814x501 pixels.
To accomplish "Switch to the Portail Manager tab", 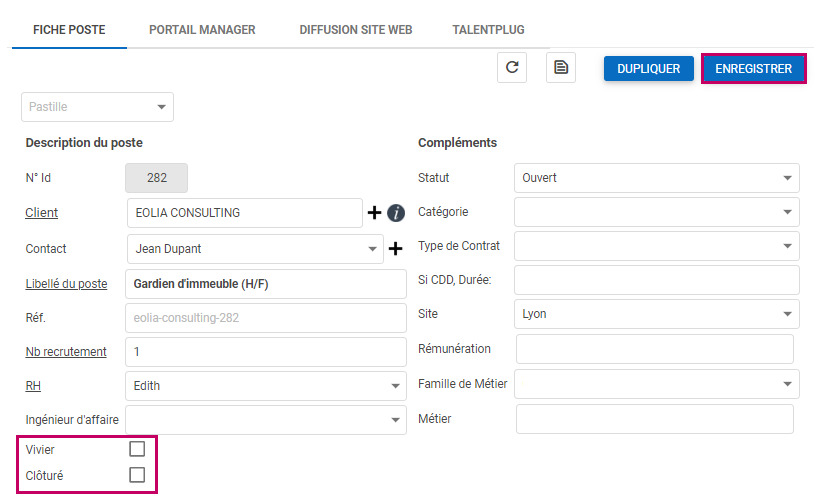I will point(202,30).
